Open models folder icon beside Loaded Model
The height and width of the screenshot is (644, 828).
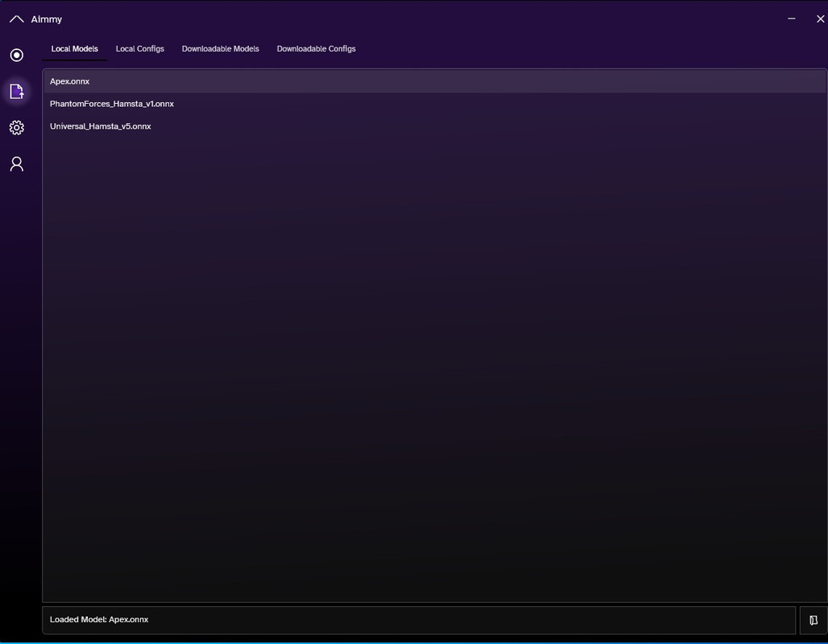point(814,620)
